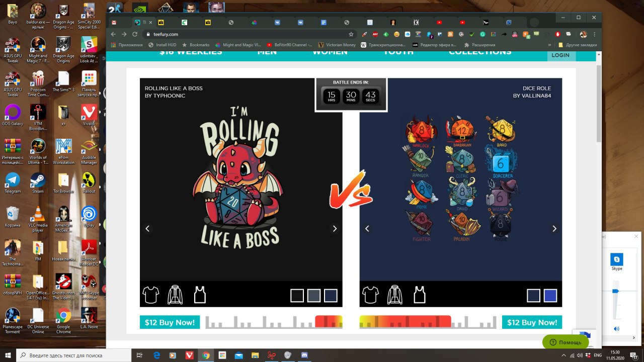Show previous image of Rolling Like A Boss
644x362 pixels.
tap(147, 229)
